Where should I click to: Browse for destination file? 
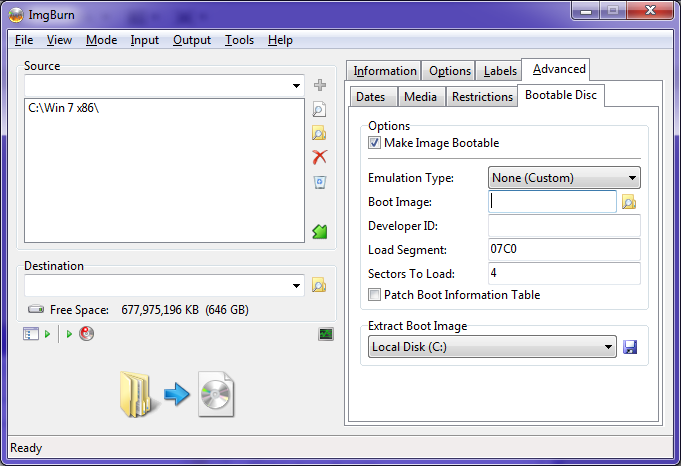tap(319, 285)
